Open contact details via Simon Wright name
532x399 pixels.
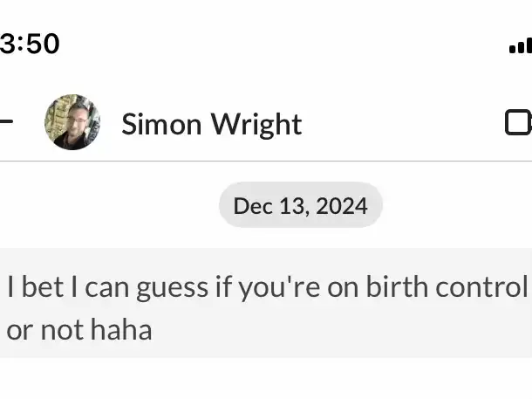point(212,125)
